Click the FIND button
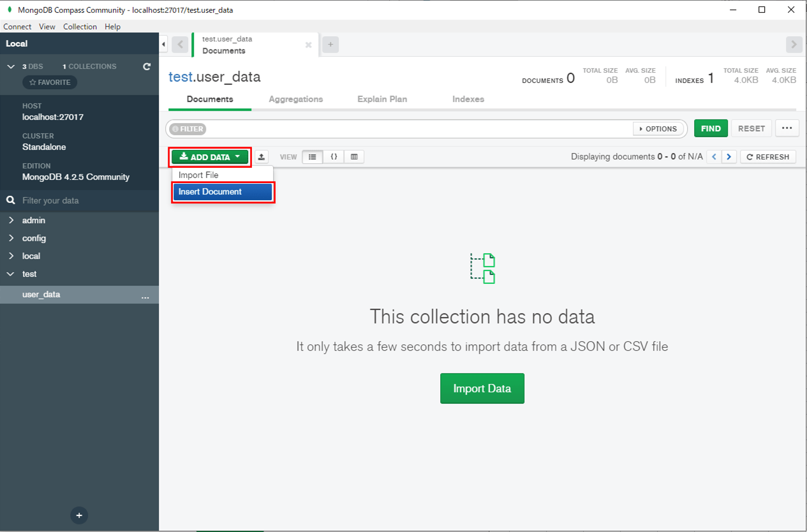 (x=711, y=128)
